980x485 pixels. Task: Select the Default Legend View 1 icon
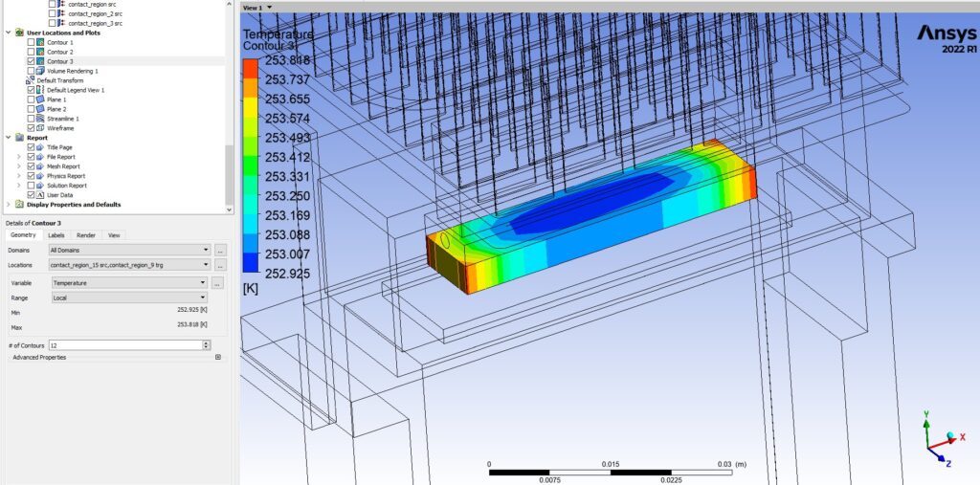pos(40,90)
